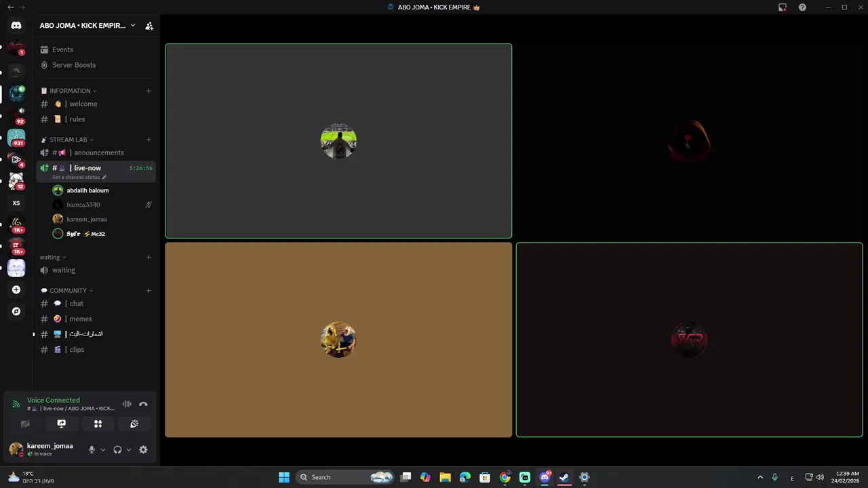Deafen with the headphones icon
Image resolution: width=868 pixels, height=488 pixels.
(x=117, y=449)
